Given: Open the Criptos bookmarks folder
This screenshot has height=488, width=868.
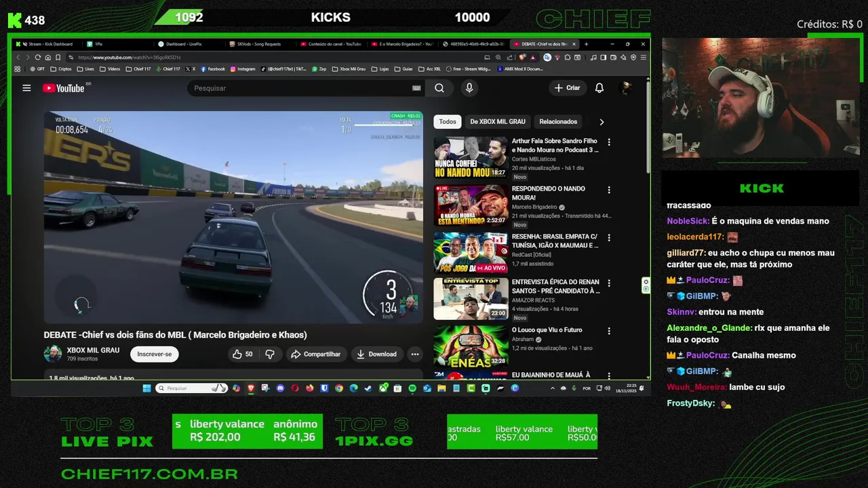Looking at the screenshot, I should pos(61,68).
